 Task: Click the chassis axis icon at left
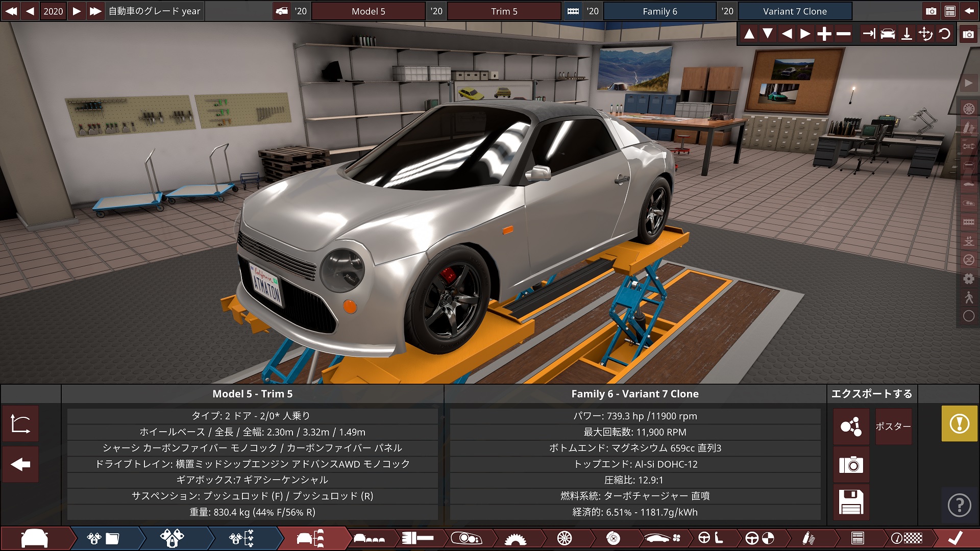pos(20,423)
